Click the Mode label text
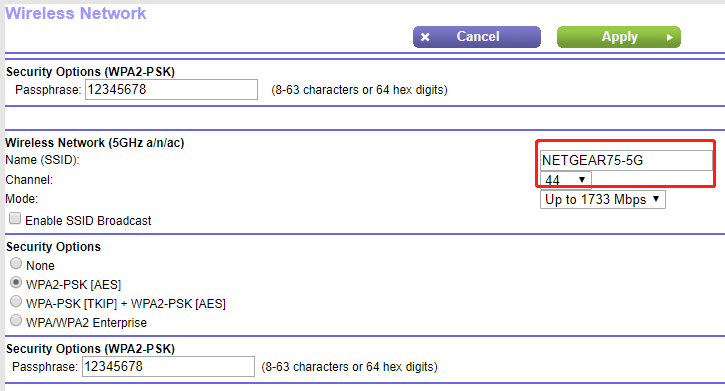 coord(21,199)
